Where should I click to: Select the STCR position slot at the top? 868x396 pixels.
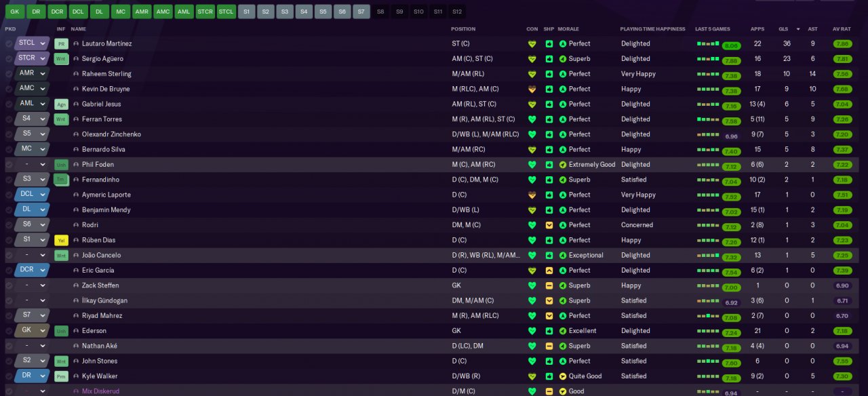[205, 12]
